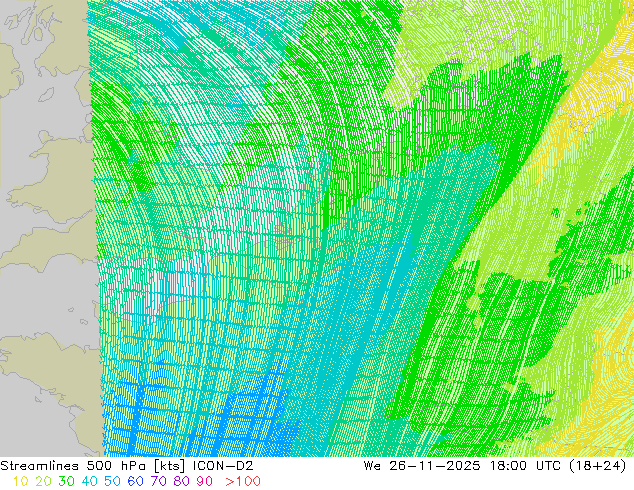Click the 'Streamlines 500 hPa [kts] ICON-D2' title
Screen dimensions: 634x490
point(127,466)
